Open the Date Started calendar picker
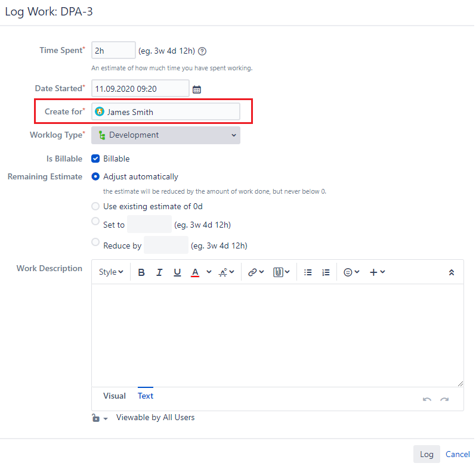The width and height of the screenshot is (476, 466). pyautogui.click(x=197, y=89)
